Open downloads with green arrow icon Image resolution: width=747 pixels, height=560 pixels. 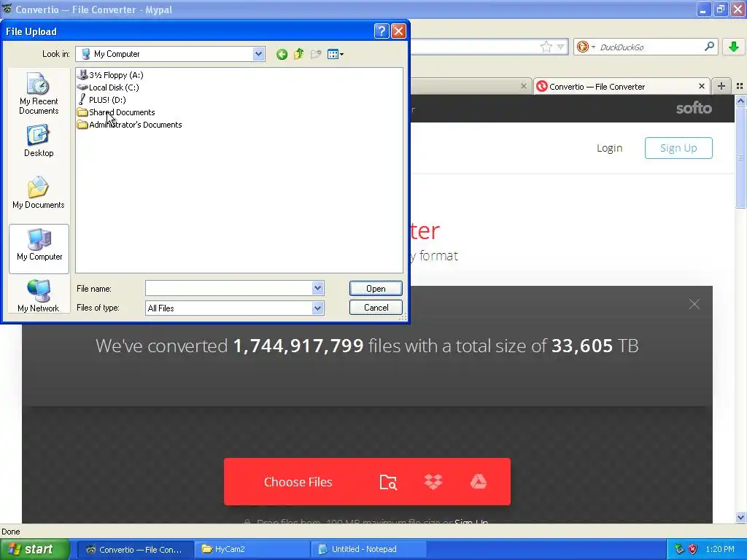tap(734, 47)
